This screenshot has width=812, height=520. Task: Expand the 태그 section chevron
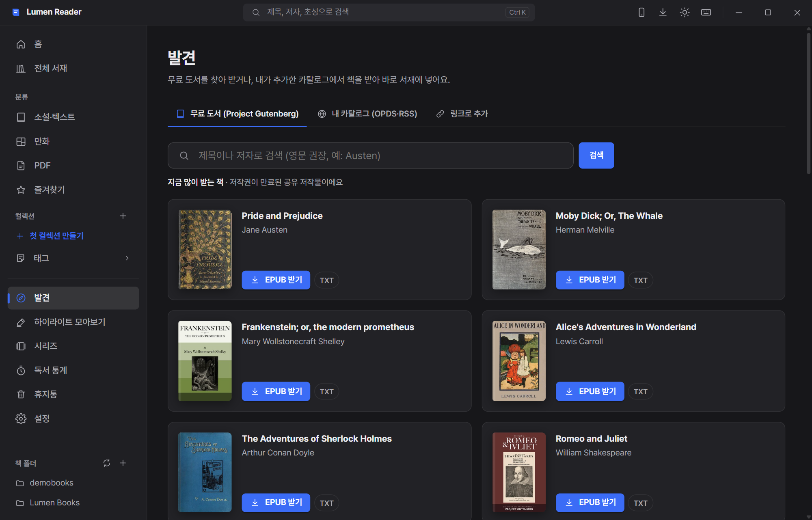(x=127, y=258)
